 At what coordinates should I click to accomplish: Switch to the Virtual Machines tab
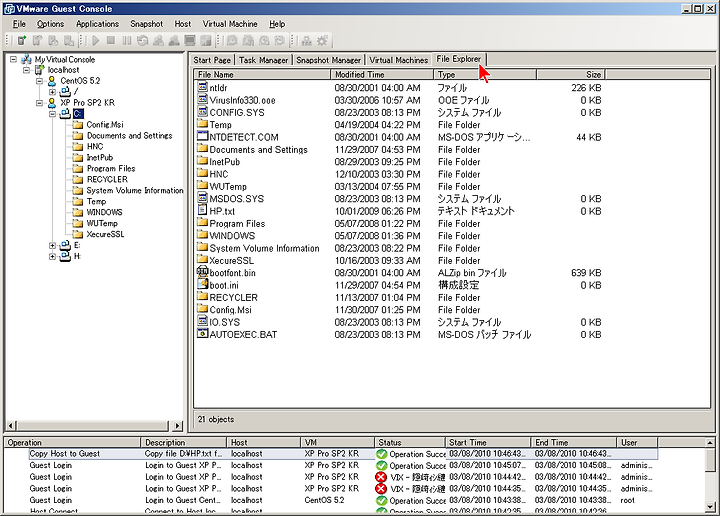pos(399,60)
